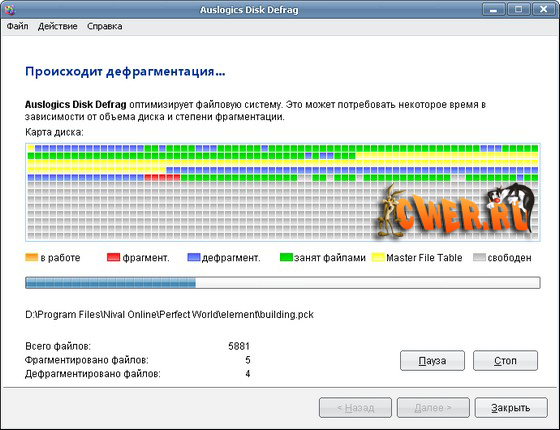
Task: Open the Действие menu
Action: point(58,26)
